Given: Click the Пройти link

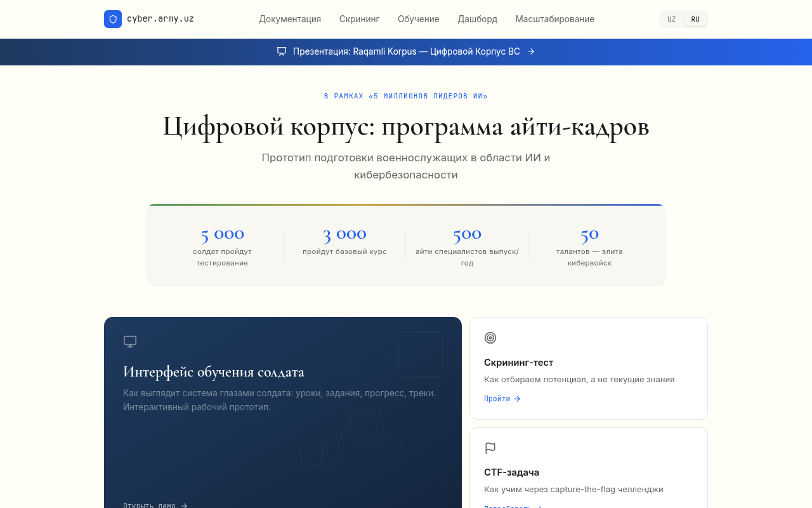Looking at the screenshot, I should (x=497, y=399).
